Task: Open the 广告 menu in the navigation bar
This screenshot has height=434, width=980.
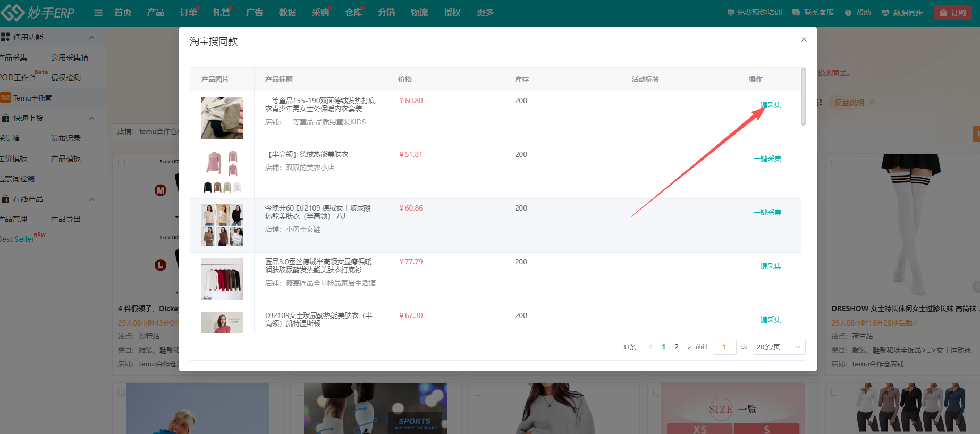Action: 255,13
